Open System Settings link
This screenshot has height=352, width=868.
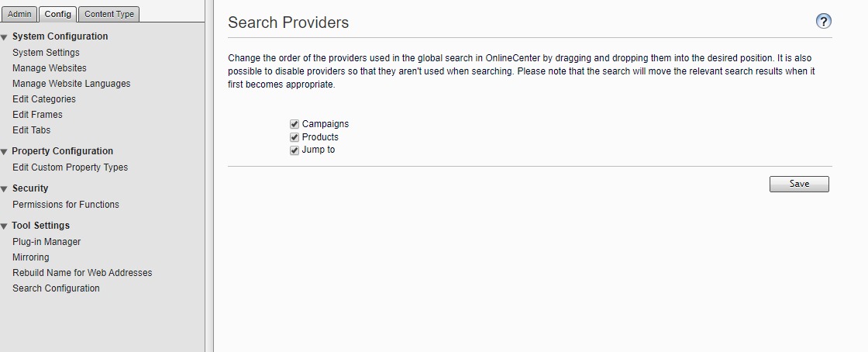pos(46,53)
